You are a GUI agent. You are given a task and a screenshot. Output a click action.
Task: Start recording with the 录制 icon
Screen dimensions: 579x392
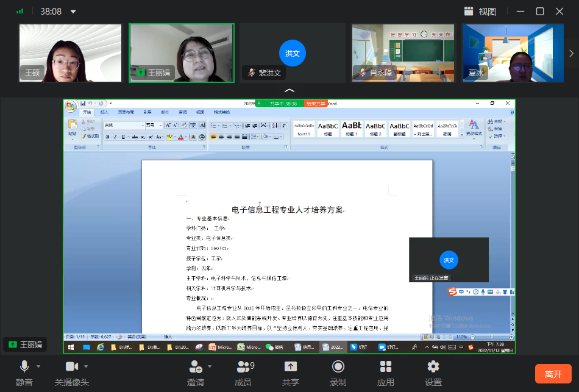coord(338,367)
